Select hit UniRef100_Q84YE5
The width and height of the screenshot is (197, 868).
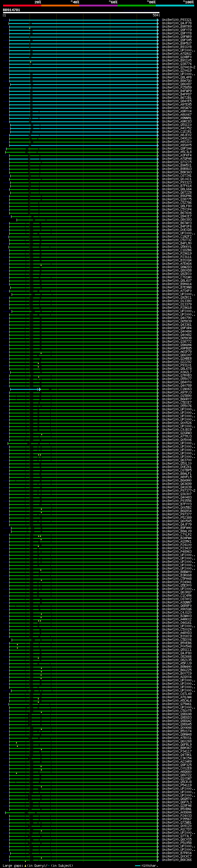tap(176, 101)
